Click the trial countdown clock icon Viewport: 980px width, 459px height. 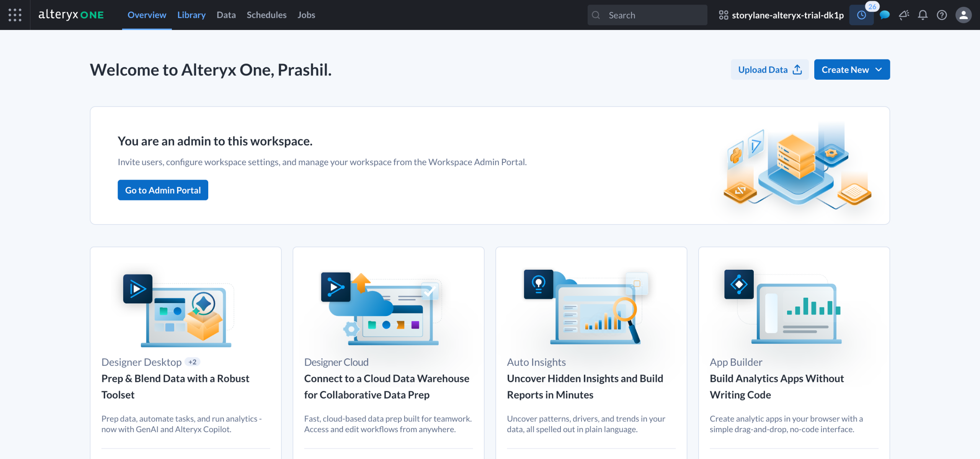(861, 15)
